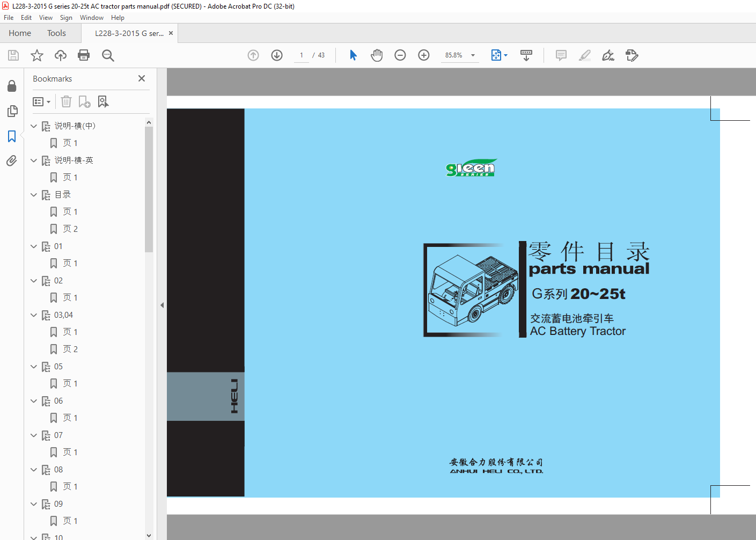Image resolution: width=756 pixels, height=540 pixels.
Task: Select 页 1 under 05
Action: (70, 384)
